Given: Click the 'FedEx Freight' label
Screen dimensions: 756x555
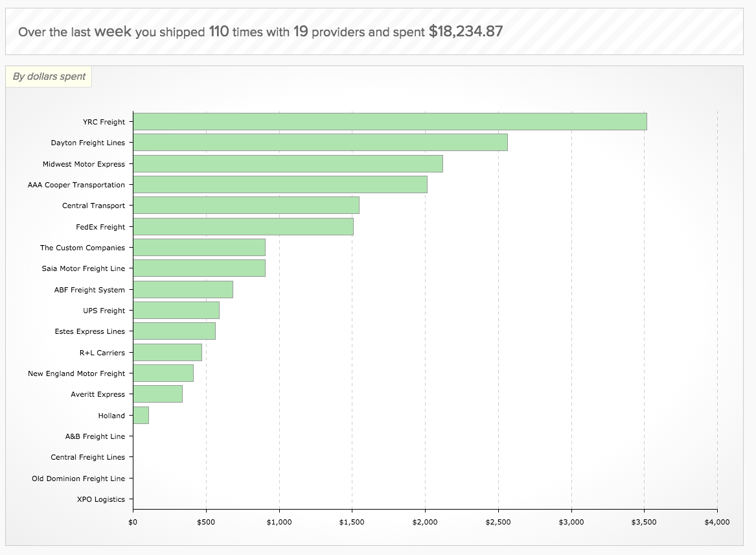Looking at the screenshot, I should 100,227.
